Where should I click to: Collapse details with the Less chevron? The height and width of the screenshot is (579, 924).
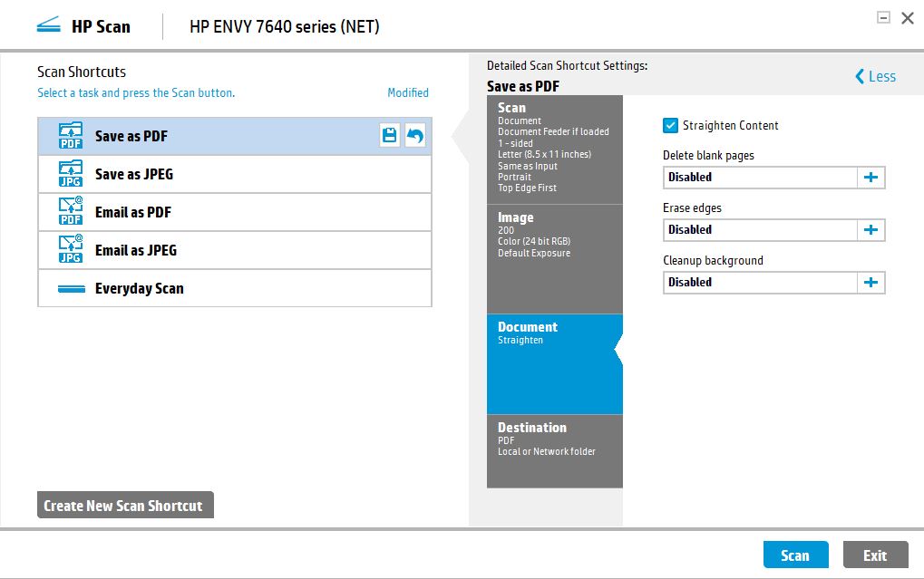click(x=860, y=77)
